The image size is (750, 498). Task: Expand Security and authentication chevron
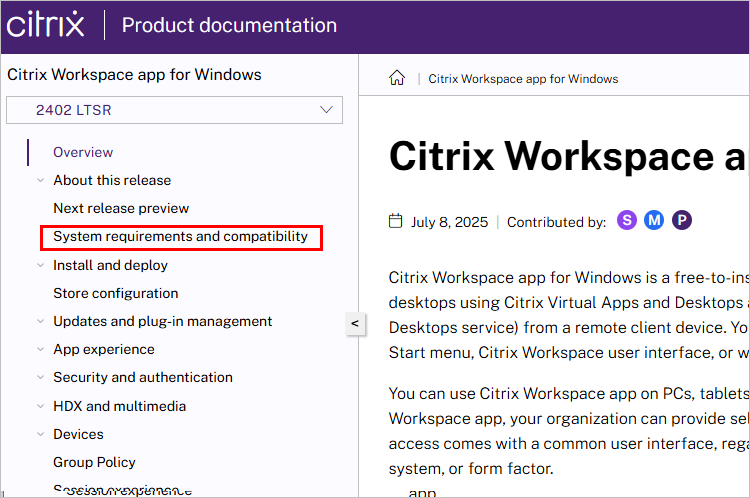(41, 377)
